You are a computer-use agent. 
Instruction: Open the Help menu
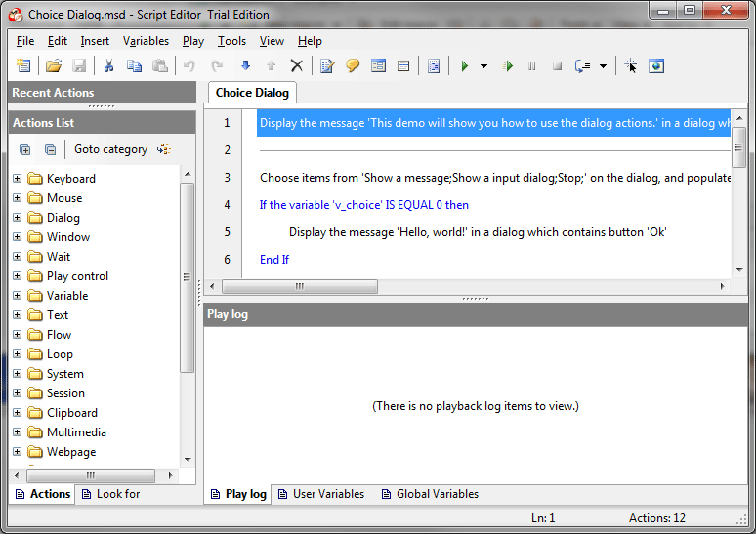tap(310, 41)
